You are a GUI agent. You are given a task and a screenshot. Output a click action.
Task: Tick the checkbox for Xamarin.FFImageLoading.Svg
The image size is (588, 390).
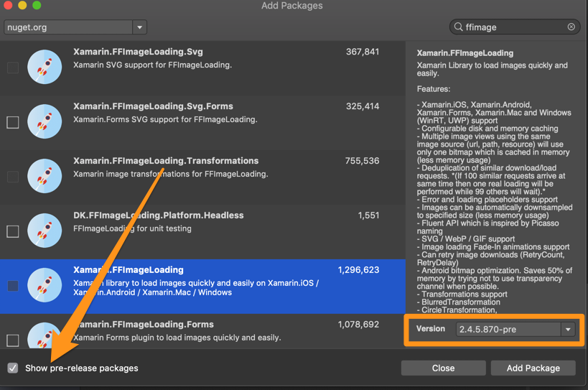click(13, 68)
